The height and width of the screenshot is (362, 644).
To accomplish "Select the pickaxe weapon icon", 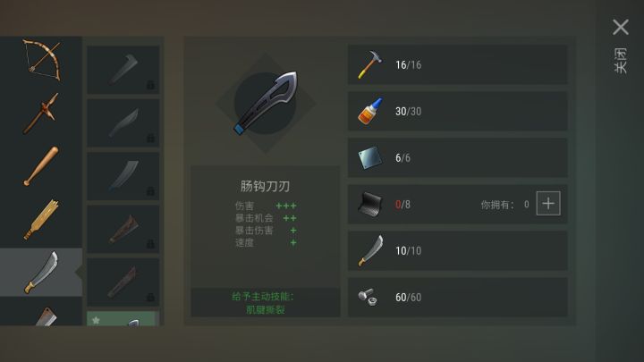I will point(41,114).
